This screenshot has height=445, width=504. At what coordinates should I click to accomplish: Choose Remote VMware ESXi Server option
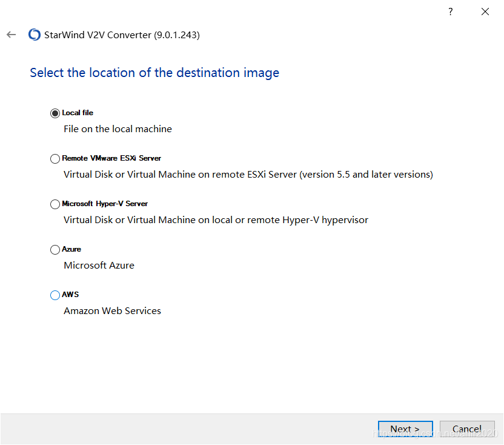(x=55, y=159)
